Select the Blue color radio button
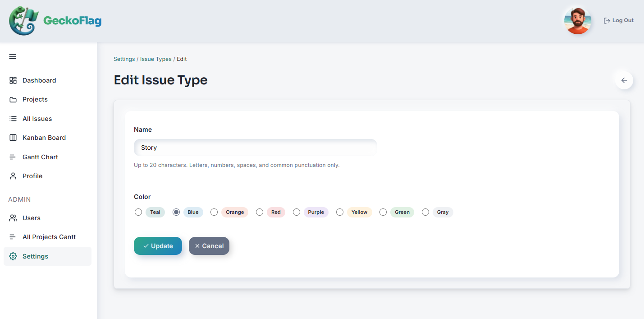The height and width of the screenshot is (319, 644). (x=176, y=212)
